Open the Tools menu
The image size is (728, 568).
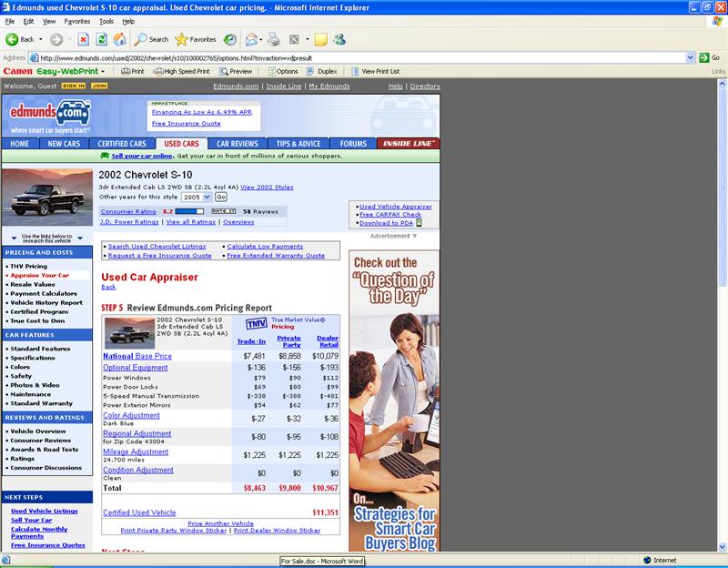(x=106, y=21)
